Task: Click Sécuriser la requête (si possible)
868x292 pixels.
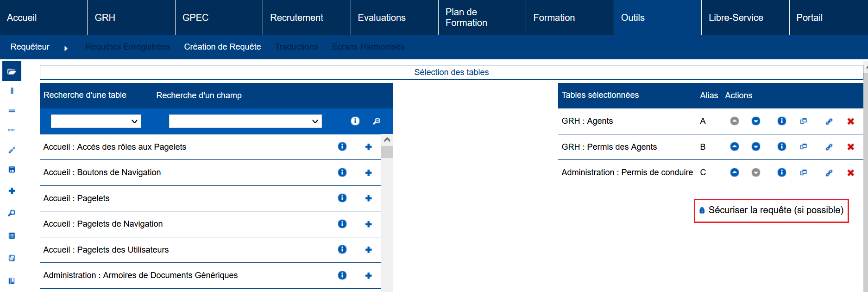Action: click(771, 210)
